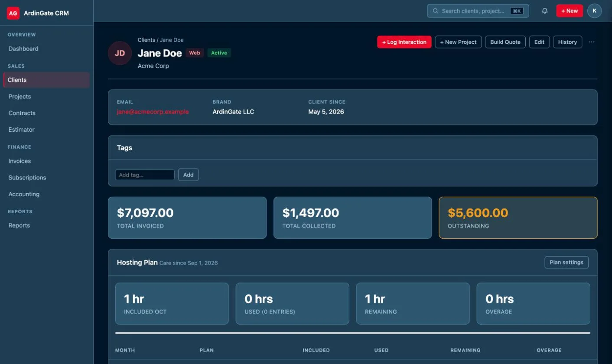This screenshot has height=364, width=612.
Task: Click the Build Quote button
Action: (x=505, y=42)
